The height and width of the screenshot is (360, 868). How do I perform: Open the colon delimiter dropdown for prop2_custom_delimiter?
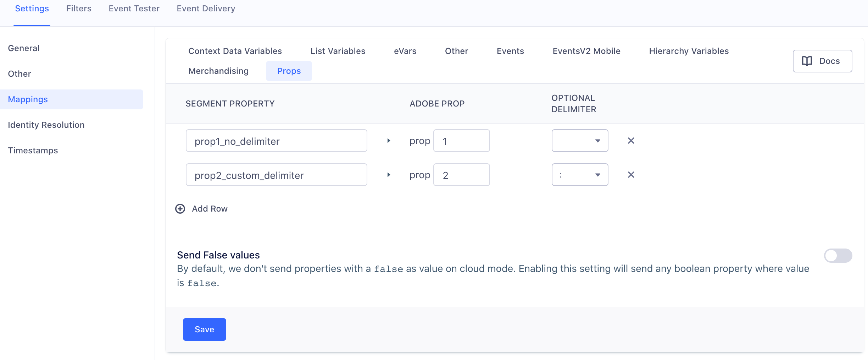click(x=580, y=175)
